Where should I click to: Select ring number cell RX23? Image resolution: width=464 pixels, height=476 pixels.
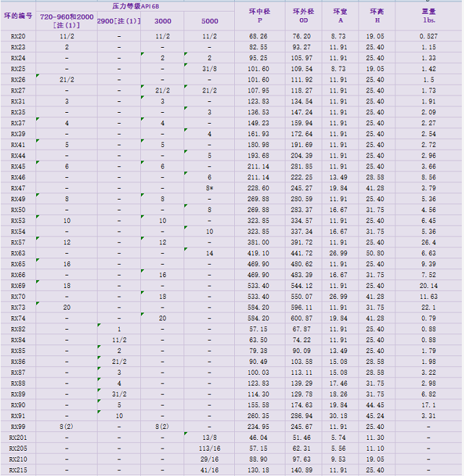(x=18, y=47)
